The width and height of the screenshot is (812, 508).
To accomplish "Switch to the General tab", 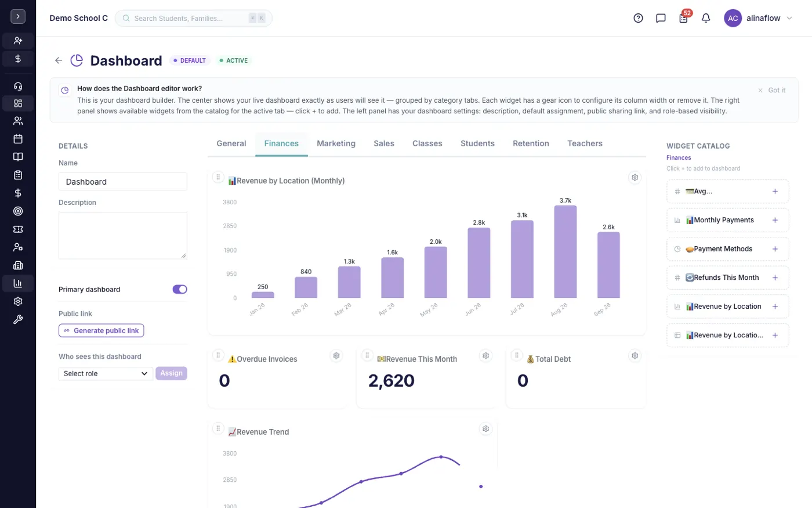I will [x=231, y=143].
